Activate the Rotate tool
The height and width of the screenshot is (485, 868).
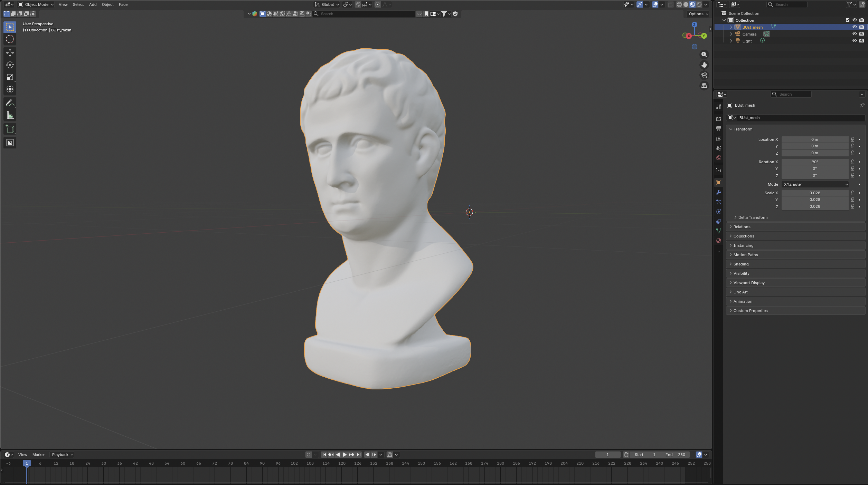[x=10, y=65]
